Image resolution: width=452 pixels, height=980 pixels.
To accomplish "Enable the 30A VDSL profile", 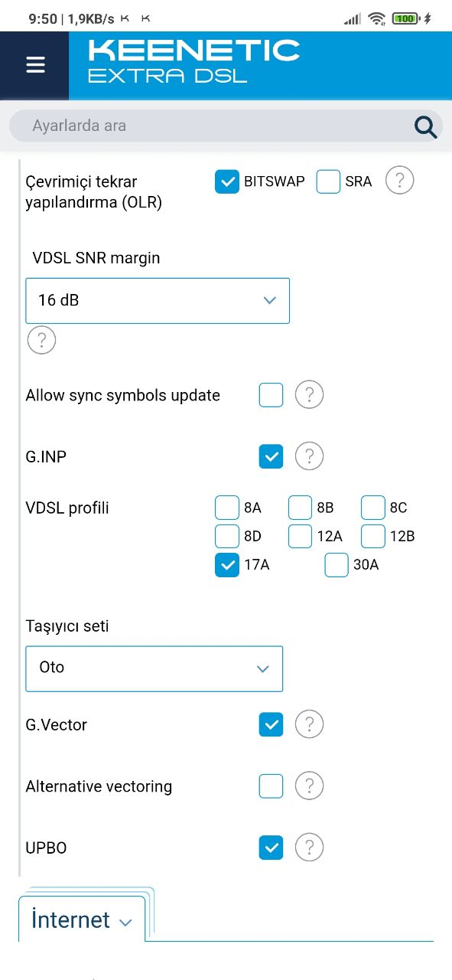I will click(337, 565).
